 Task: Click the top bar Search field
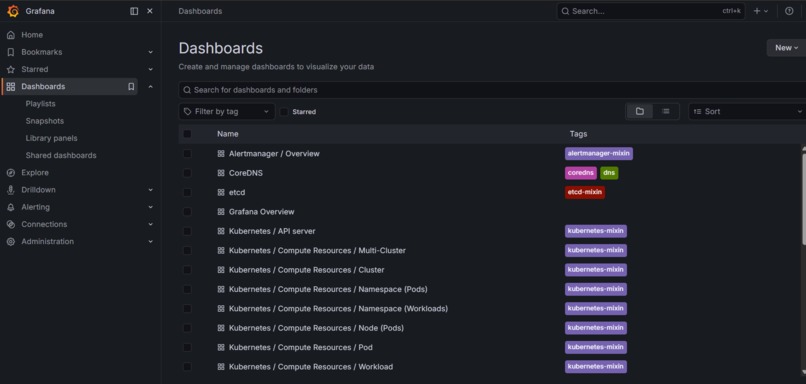pos(651,11)
